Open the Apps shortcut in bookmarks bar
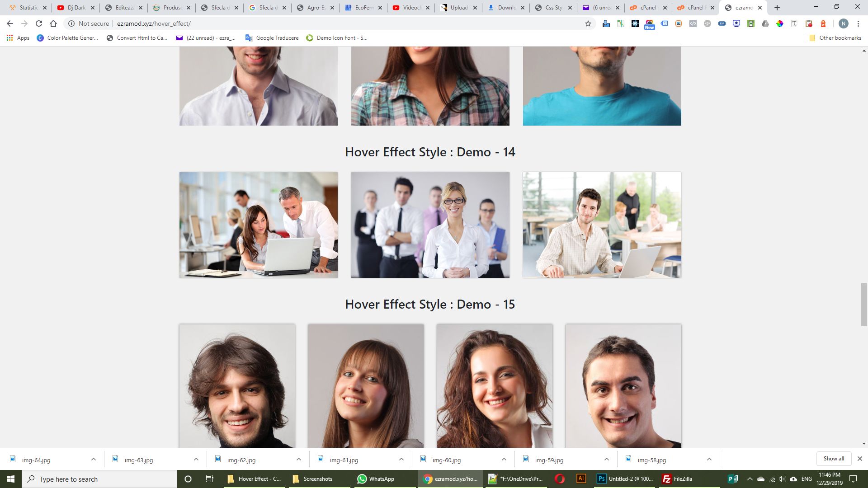Image resolution: width=868 pixels, height=488 pixels. tap(18, 38)
